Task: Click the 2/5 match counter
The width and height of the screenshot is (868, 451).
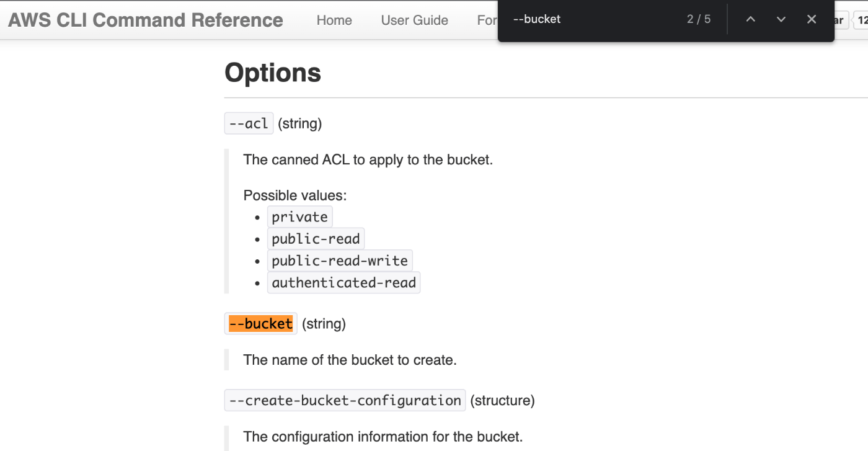Action: point(699,19)
